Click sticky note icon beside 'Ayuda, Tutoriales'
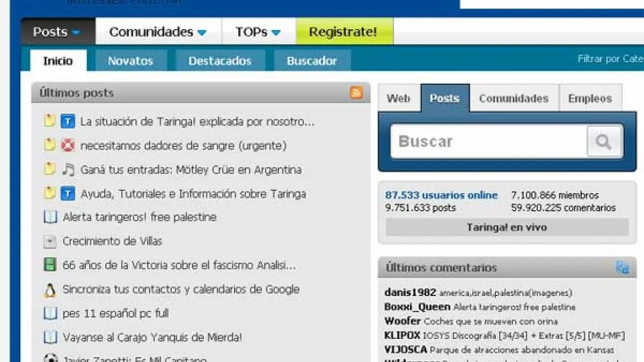The image size is (644, 362). tap(50, 193)
